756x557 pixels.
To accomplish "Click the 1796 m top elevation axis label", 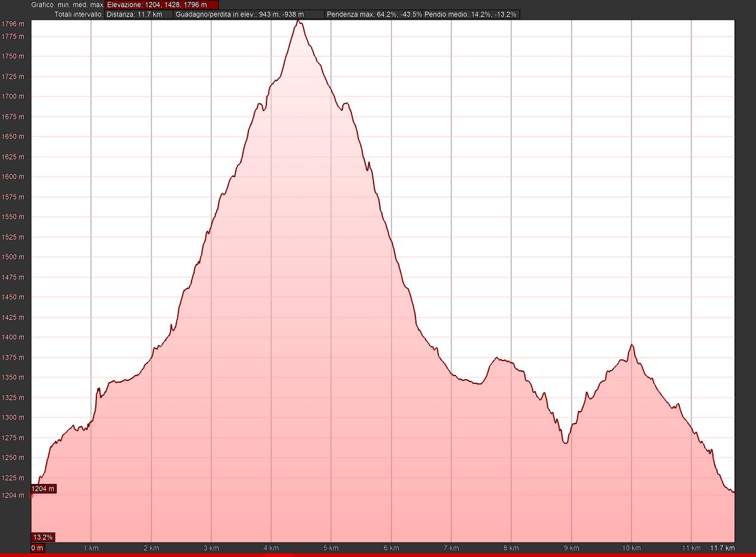I will [x=13, y=24].
